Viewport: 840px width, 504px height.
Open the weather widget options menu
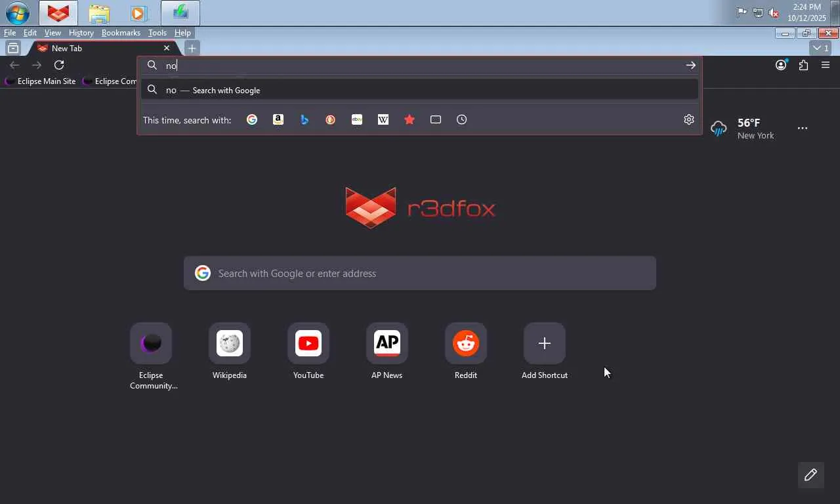803,129
